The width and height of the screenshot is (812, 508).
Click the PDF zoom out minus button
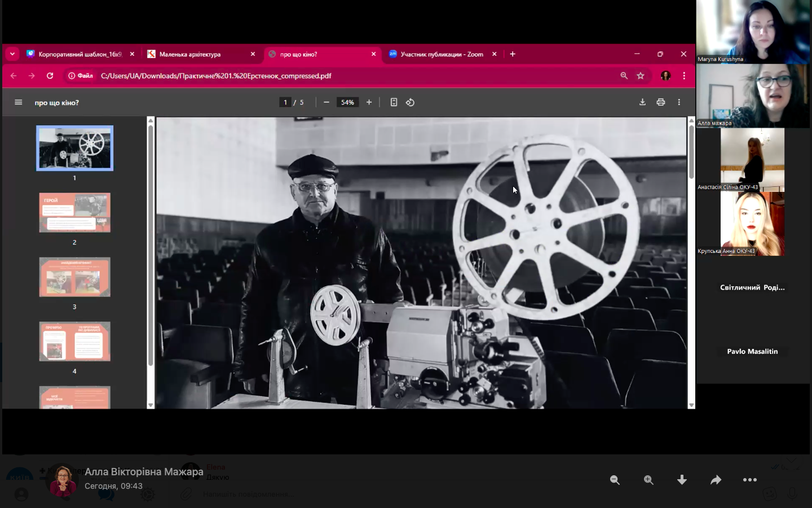click(x=326, y=102)
